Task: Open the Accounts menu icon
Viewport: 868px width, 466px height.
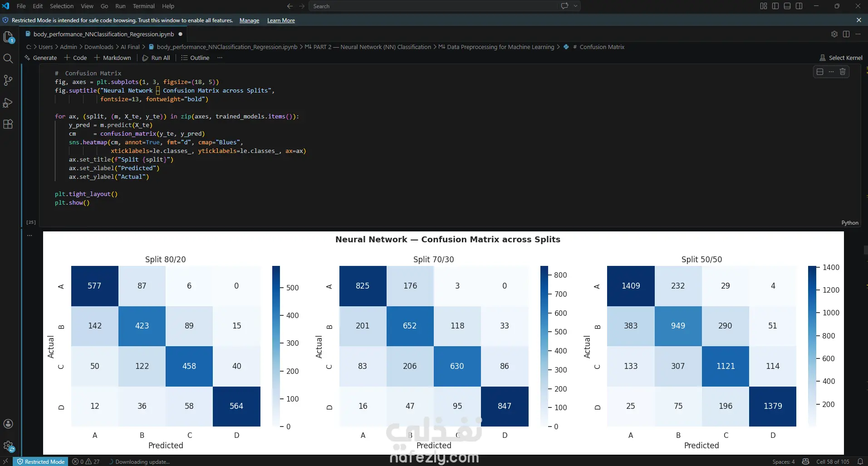Action: [8, 424]
